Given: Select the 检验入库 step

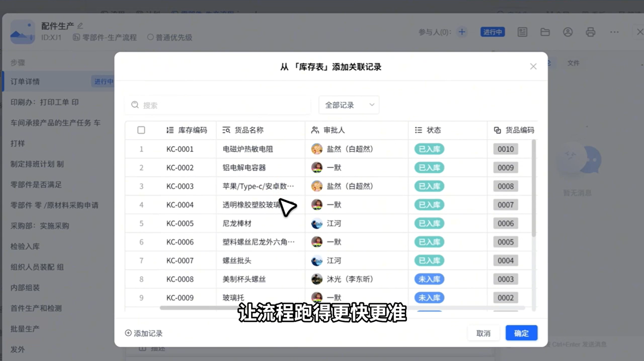Looking at the screenshot, I should (x=25, y=246).
